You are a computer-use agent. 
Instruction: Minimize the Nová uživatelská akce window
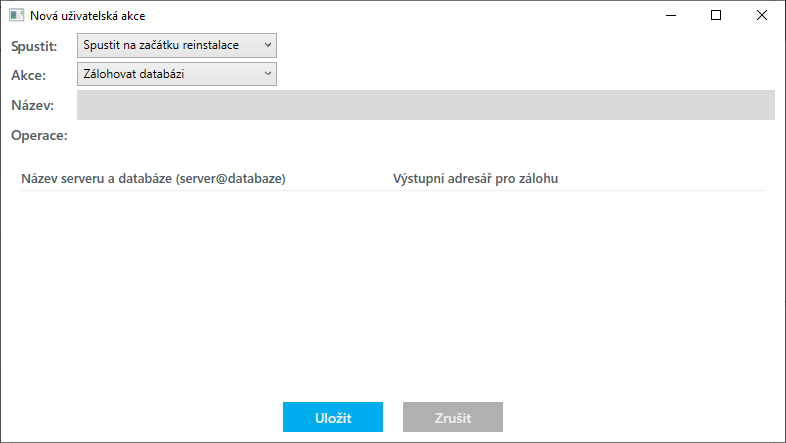[670, 16]
